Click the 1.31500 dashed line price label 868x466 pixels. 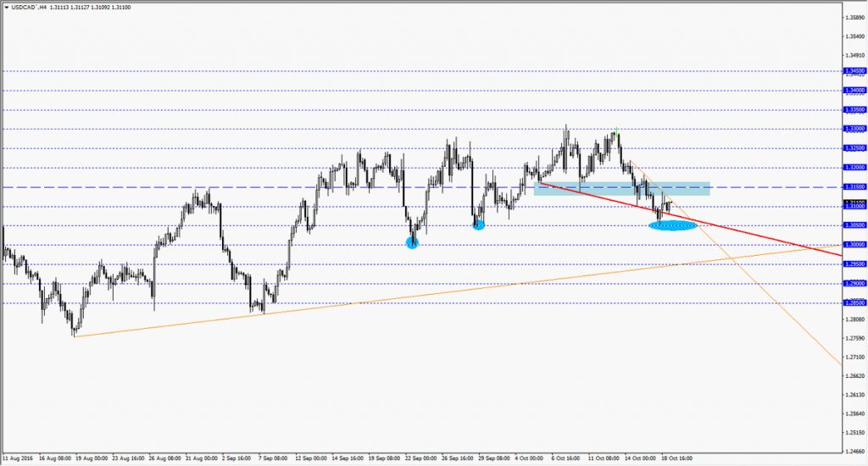tap(854, 187)
